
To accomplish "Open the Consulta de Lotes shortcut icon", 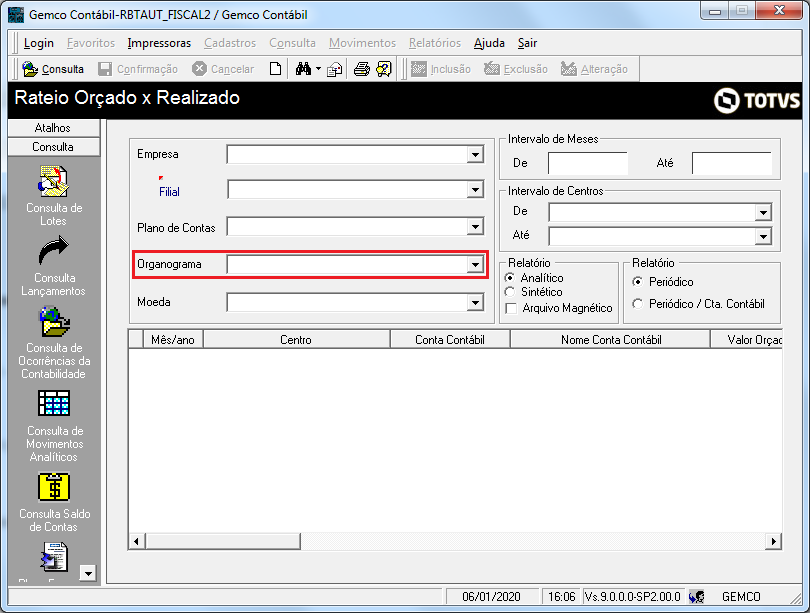I will tap(53, 181).
